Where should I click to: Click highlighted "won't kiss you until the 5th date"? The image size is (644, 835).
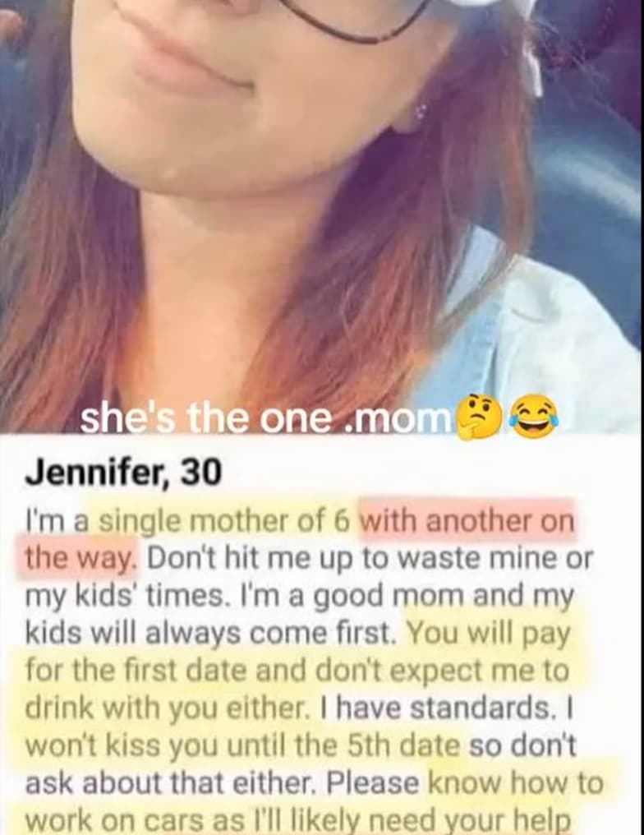[x=242, y=745]
